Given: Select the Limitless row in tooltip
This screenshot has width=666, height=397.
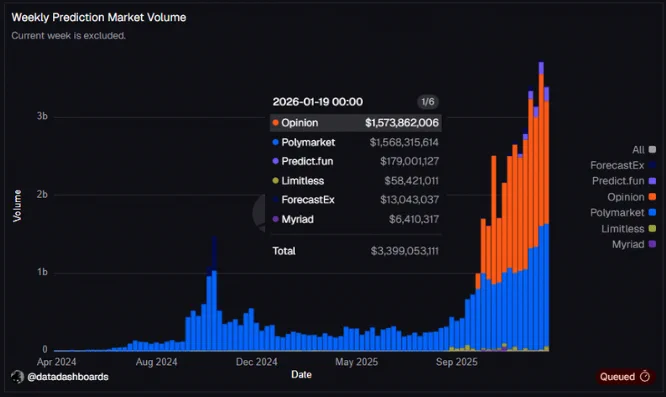Looking at the screenshot, I should (356, 181).
